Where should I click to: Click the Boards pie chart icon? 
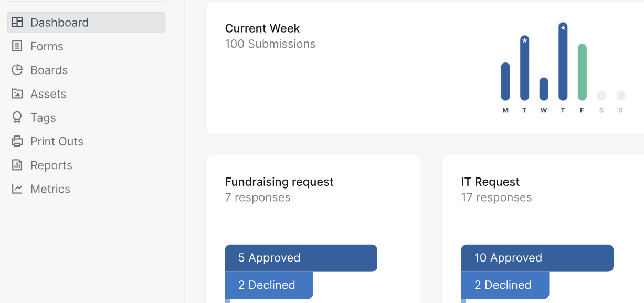[17, 70]
